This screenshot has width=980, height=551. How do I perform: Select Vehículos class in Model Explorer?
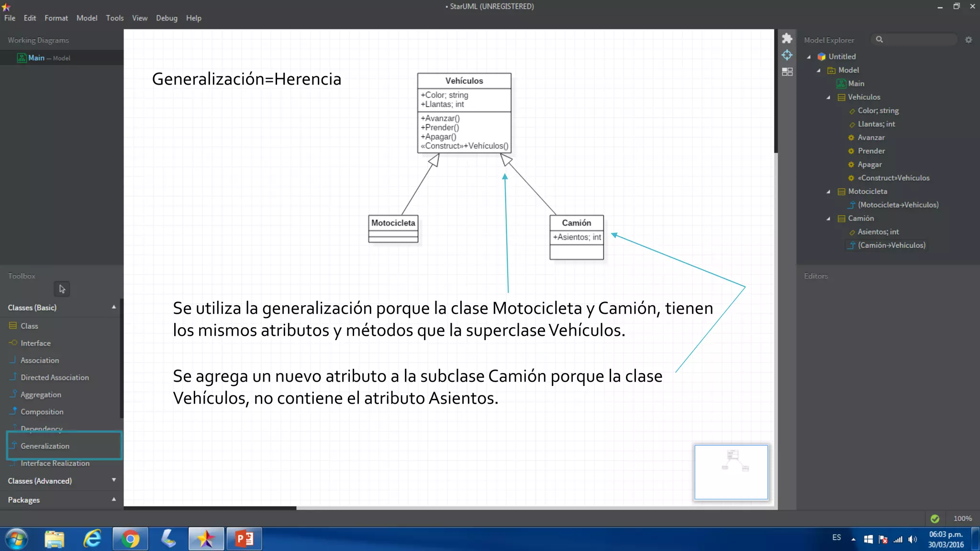point(859,97)
